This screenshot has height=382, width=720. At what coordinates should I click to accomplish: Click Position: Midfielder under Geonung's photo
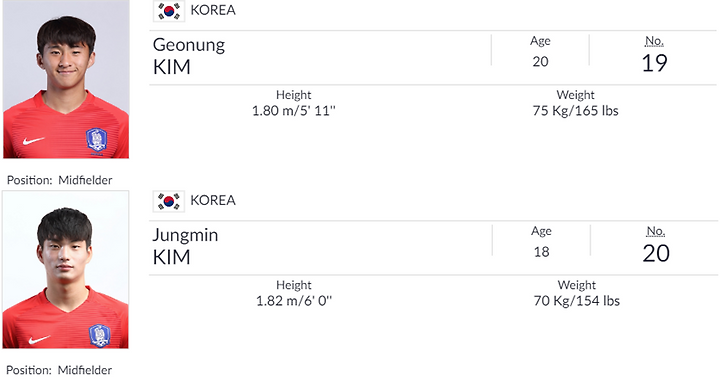pos(60,180)
